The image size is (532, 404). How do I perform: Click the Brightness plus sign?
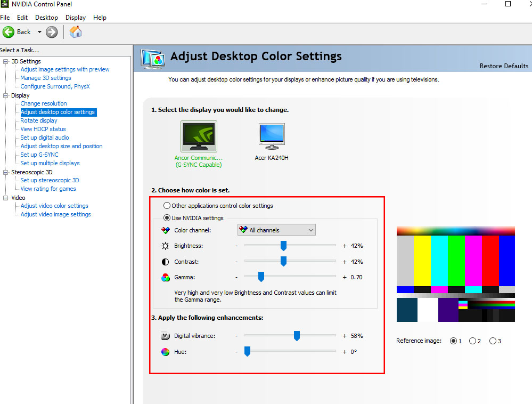(x=345, y=246)
